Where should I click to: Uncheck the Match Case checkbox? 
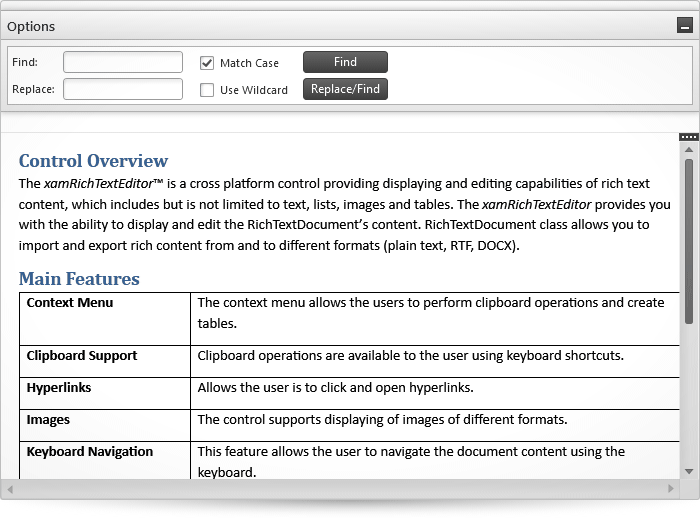click(x=207, y=63)
